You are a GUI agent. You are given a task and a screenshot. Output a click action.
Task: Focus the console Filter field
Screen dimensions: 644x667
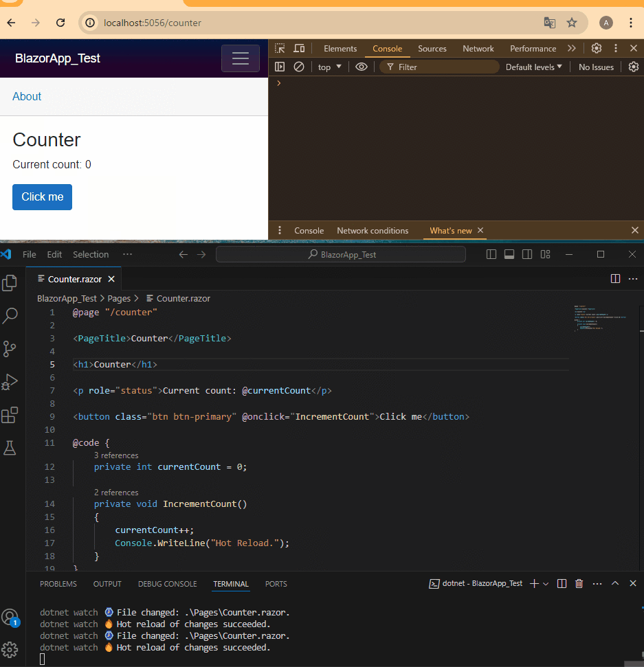[x=440, y=67]
